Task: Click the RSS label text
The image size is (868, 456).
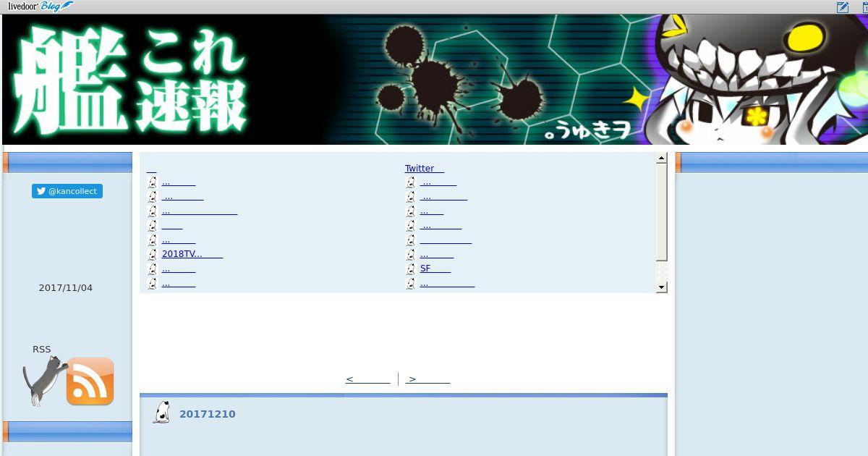Action: [x=42, y=350]
